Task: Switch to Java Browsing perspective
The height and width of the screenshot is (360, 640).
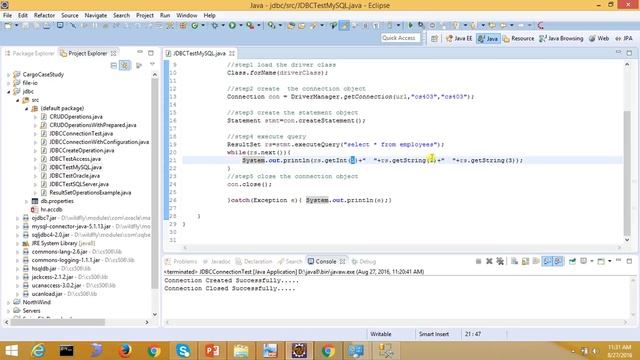Action: click(561, 38)
